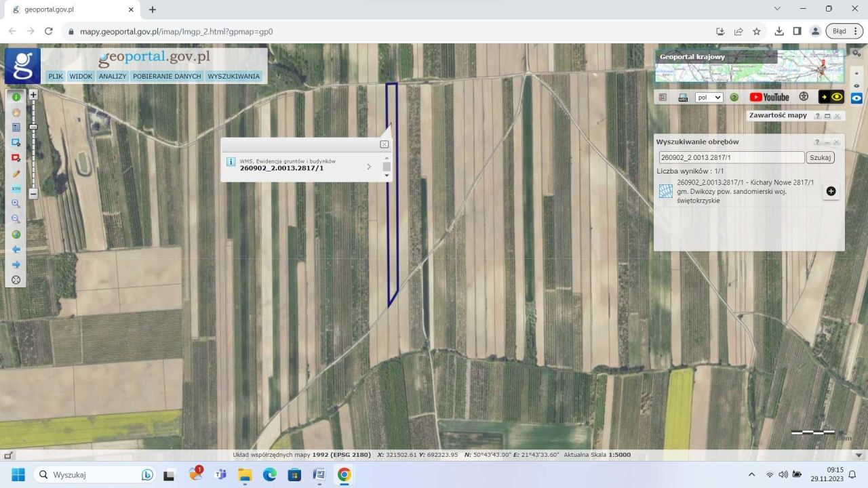Viewport: 868px width, 488px height.
Task: Click the globe full extent icon
Action: pos(16,235)
